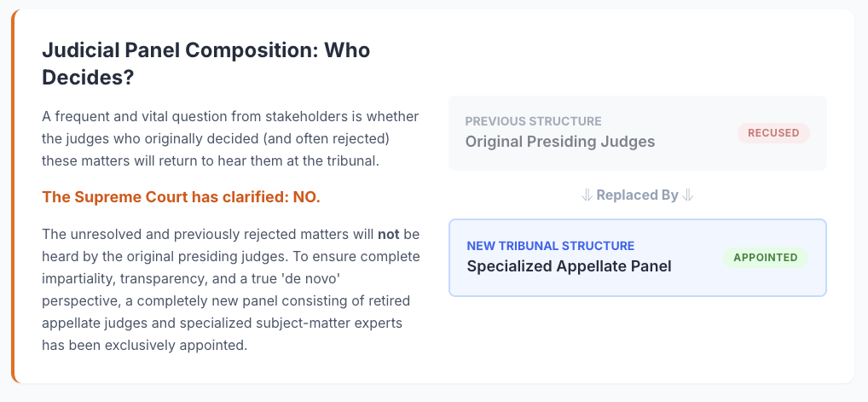868x402 pixels.
Task: Click the red RECUSED status badge
Action: pyautogui.click(x=773, y=133)
